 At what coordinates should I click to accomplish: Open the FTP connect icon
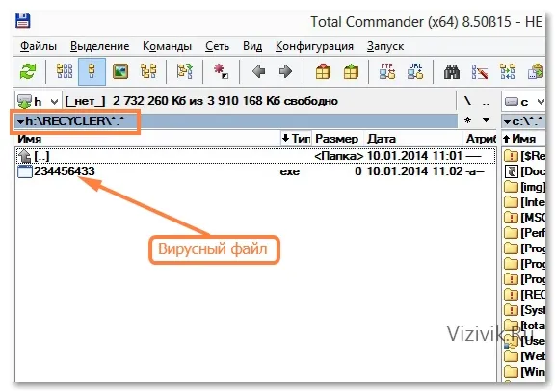[x=387, y=71]
